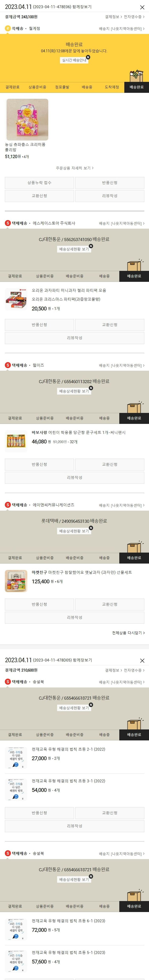Screen dimensions: 149x980
Task: Open 주문상품 자세히 보기 expander
Action: (x=74, y=168)
